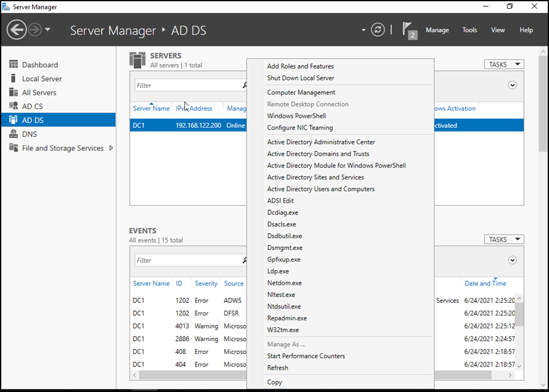The width and height of the screenshot is (549, 392).
Task: Open AD CS role page
Action: tap(32, 107)
